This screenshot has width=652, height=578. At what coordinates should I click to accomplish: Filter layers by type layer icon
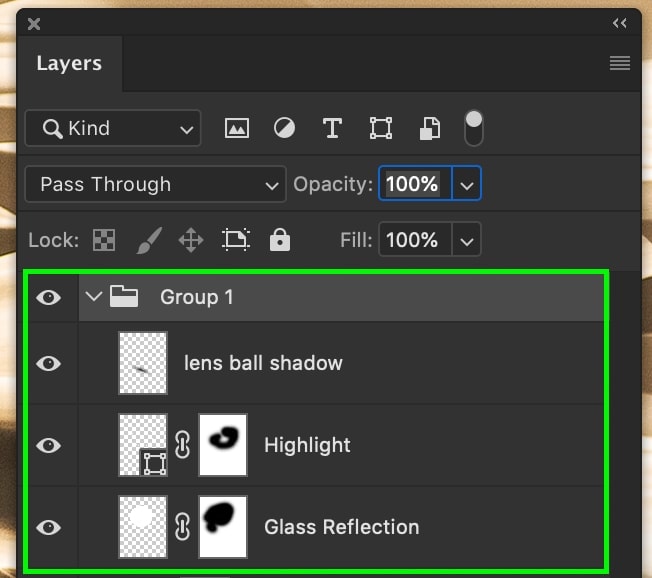pos(332,128)
